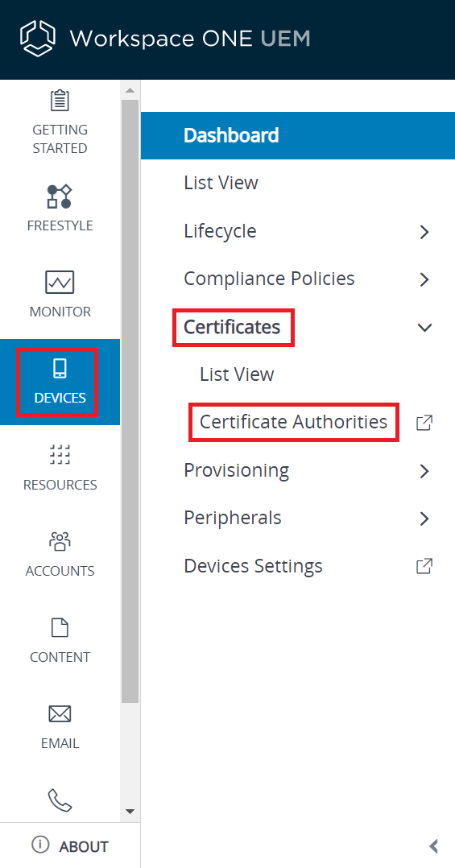
Task: Open the Resources grid icon
Action: tap(60, 454)
